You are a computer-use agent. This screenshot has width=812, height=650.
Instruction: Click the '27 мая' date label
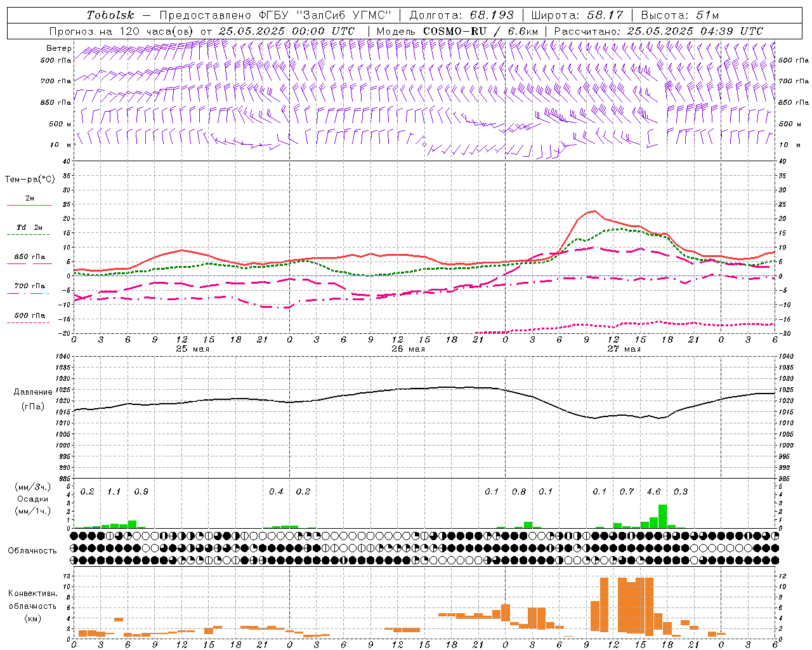(624, 349)
